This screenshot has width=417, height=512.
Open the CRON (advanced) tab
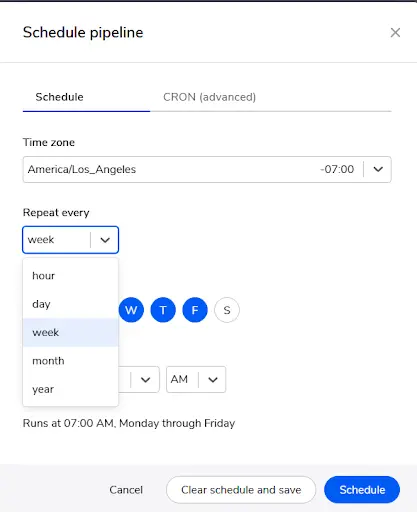click(209, 97)
